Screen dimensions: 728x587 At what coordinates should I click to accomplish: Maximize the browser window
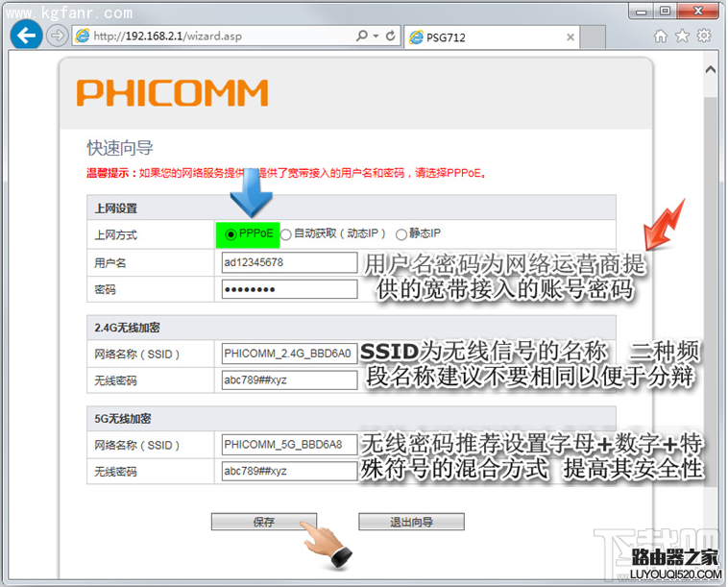tap(666, 11)
